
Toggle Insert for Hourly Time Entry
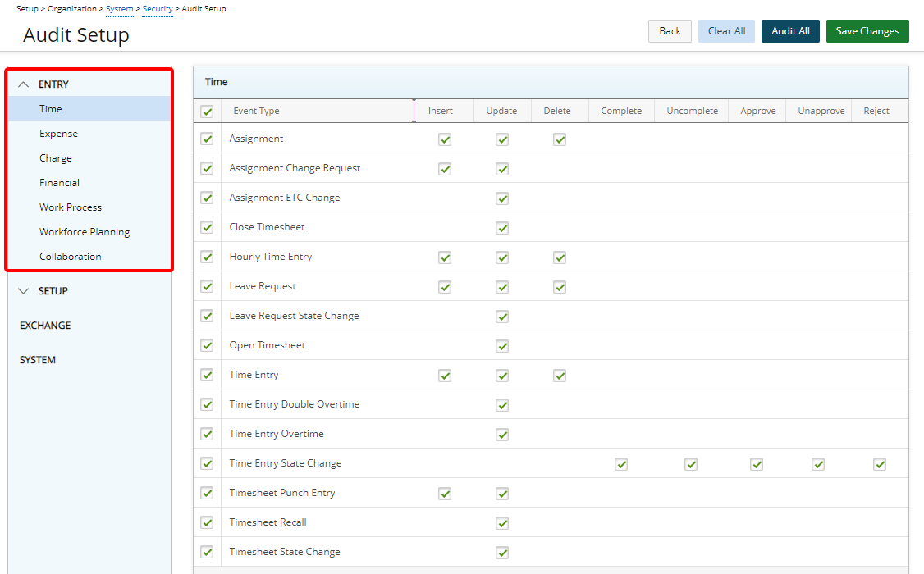(x=445, y=257)
